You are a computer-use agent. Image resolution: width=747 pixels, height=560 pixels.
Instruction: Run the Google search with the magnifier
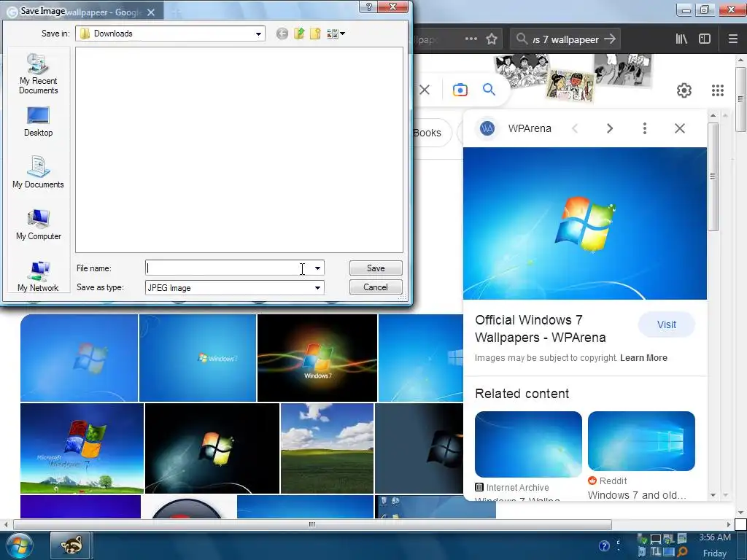(x=489, y=90)
